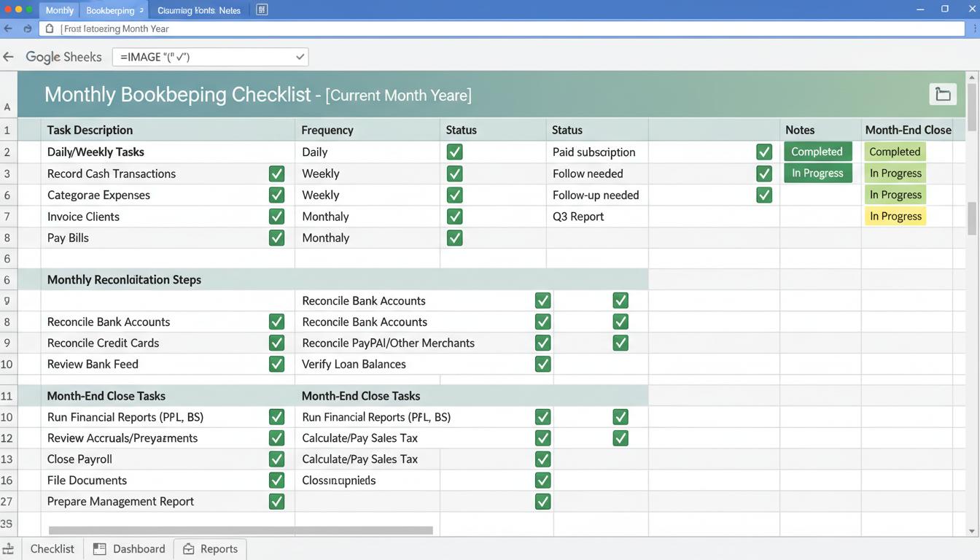Image resolution: width=980 pixels, height=560 pixels.
Task: Click the browser address bar
Action: point(503,28)
